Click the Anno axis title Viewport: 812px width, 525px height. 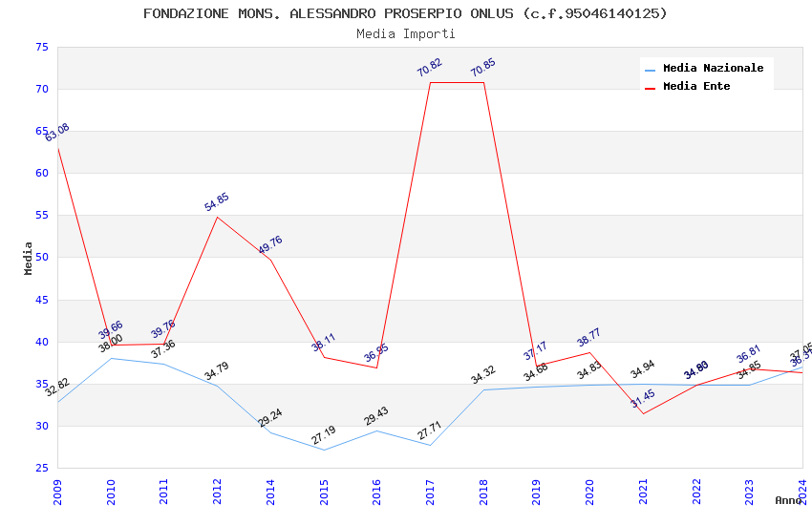coord(788,500)
